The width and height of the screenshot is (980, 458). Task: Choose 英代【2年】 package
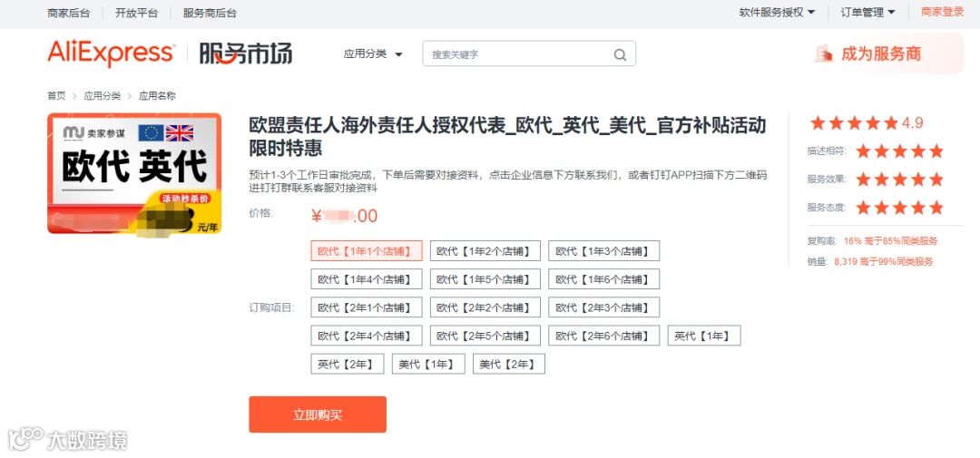348,364
